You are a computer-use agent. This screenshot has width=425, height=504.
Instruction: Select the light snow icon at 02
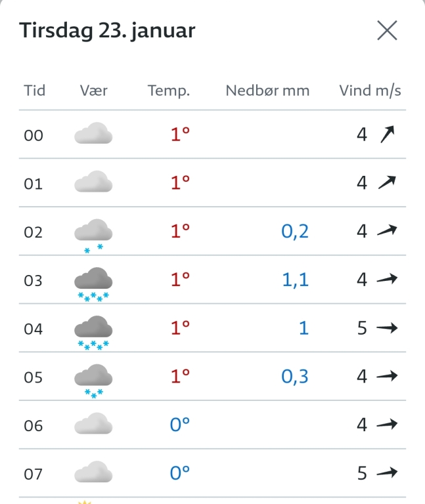click(x=93, y=234)
